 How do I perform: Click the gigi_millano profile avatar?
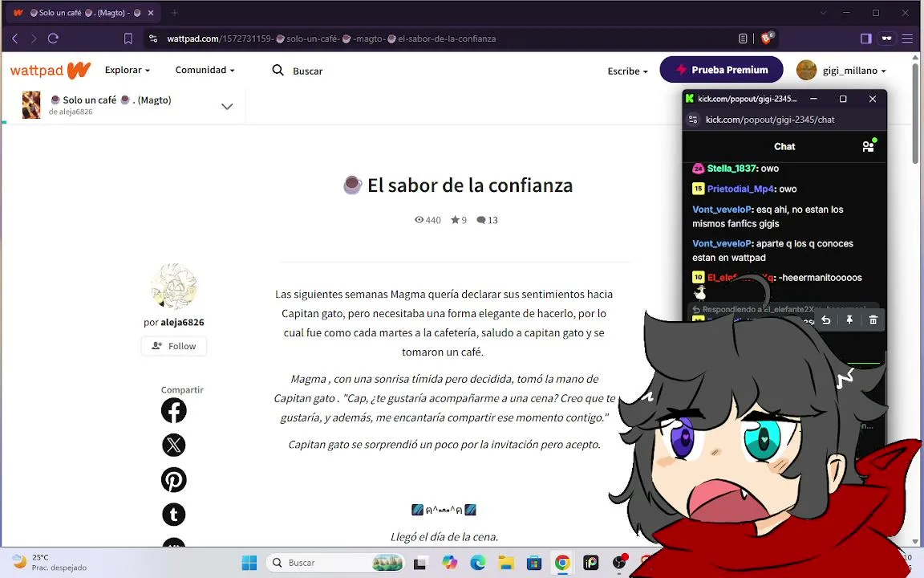(806, 70)
